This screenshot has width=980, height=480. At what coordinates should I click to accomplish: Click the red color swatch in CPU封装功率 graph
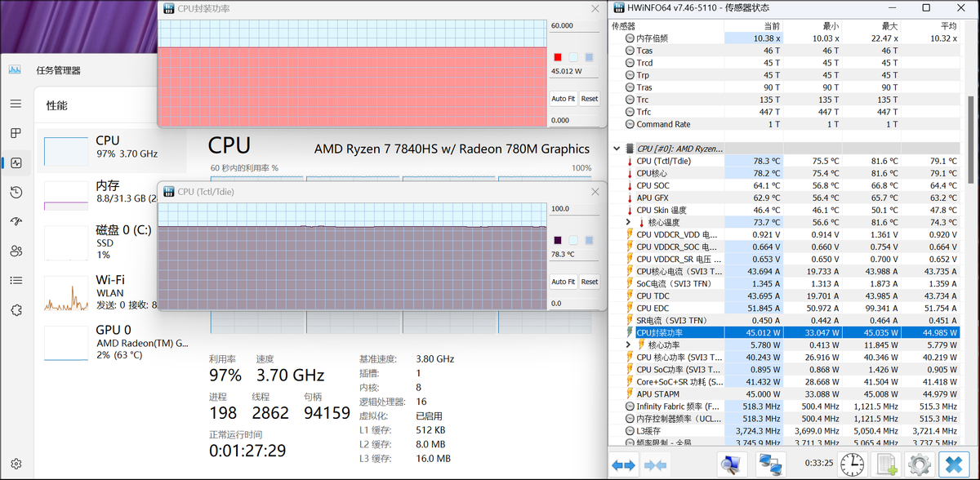(557, 57)
